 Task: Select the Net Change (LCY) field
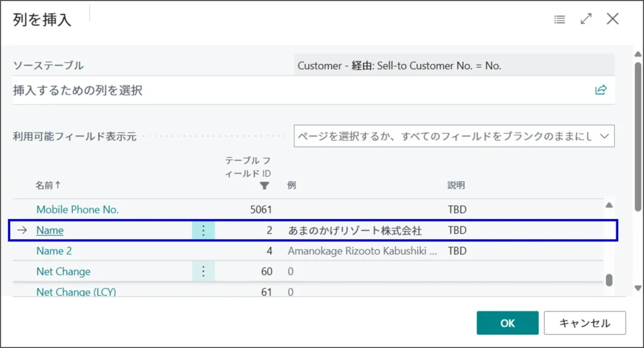point(76,291)
